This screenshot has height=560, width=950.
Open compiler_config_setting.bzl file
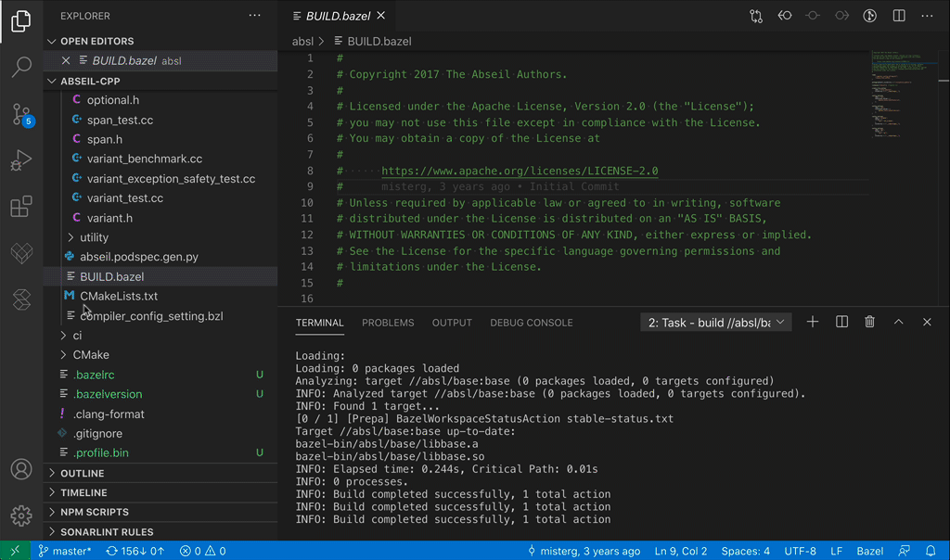click(x=151, y=316)
